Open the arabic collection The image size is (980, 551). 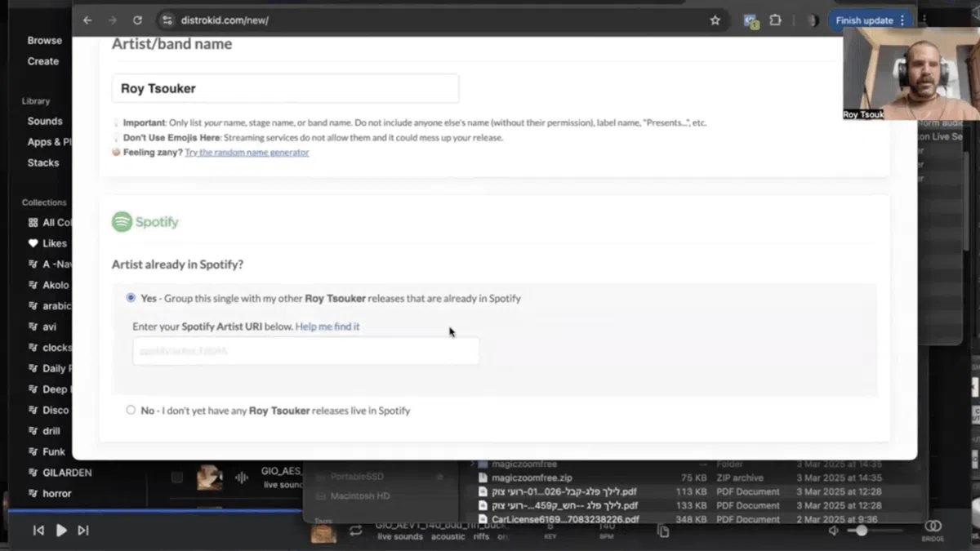(49, 306)
